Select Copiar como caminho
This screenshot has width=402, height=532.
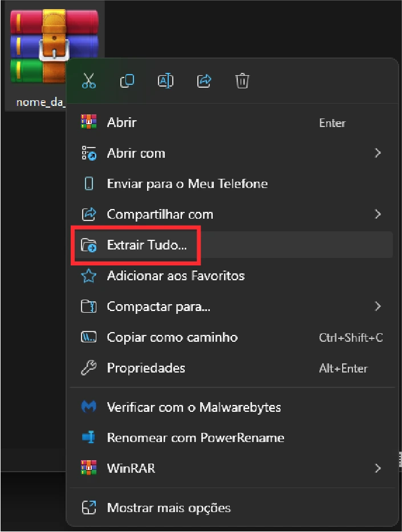172,337
